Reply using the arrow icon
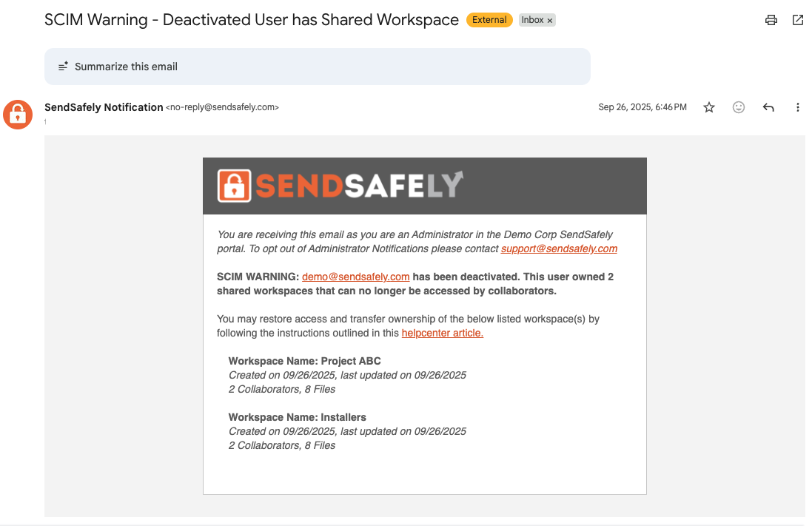Viewport: 812px width, 531px height. coord(768,107)
